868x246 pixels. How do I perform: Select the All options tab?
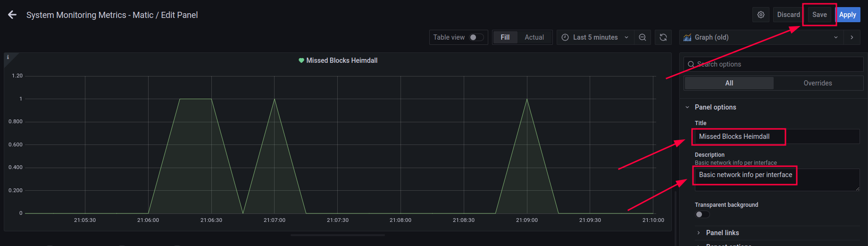click(729, 83)
